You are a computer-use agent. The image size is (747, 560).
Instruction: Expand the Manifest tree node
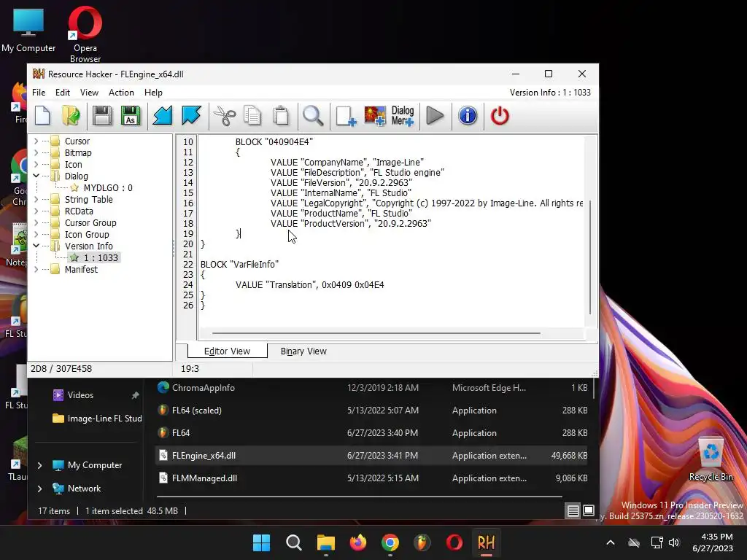36,269
